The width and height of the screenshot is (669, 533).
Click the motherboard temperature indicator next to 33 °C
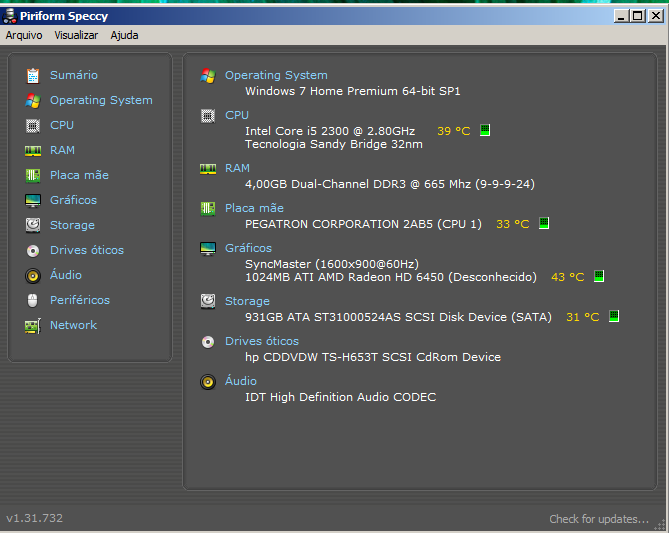(x=544, y=223)
